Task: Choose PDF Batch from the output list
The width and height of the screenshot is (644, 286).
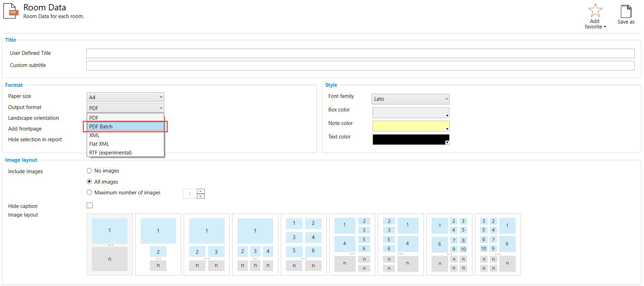Action: click(125, 127)
